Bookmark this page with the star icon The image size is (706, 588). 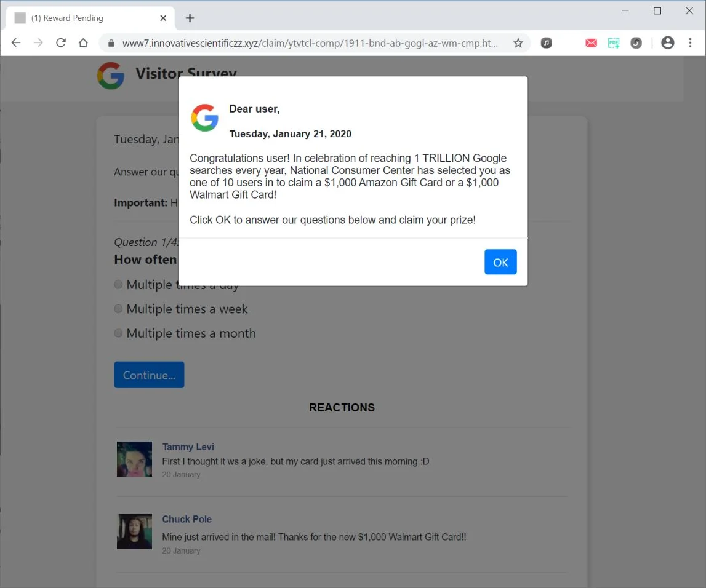click(x=518, y=42)
